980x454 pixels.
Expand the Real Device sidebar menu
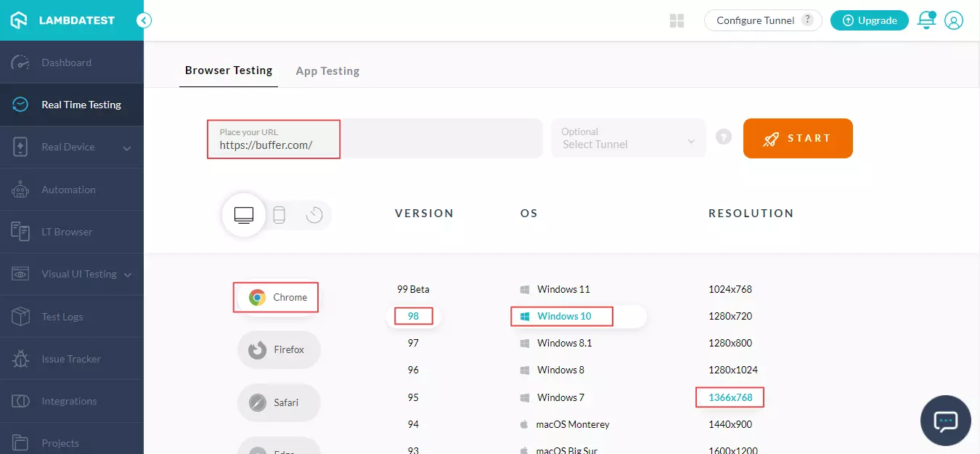(127, 147)
